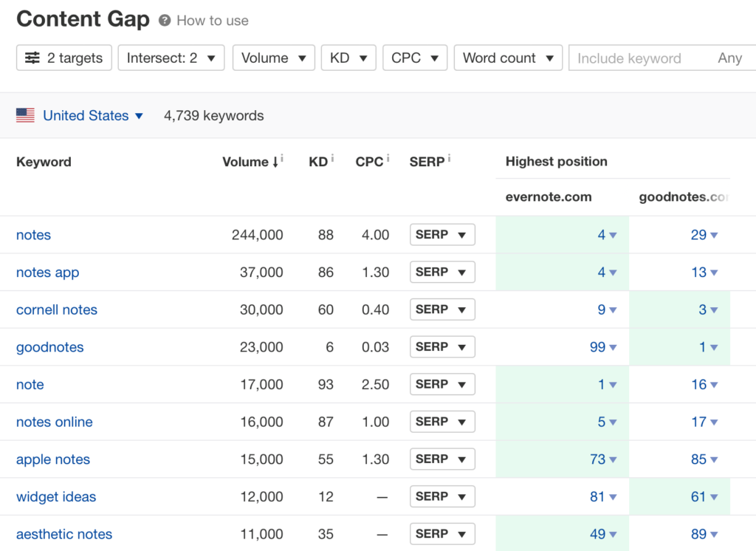
Task: Click the help question mark icon
Action: [x=165, y=21]
